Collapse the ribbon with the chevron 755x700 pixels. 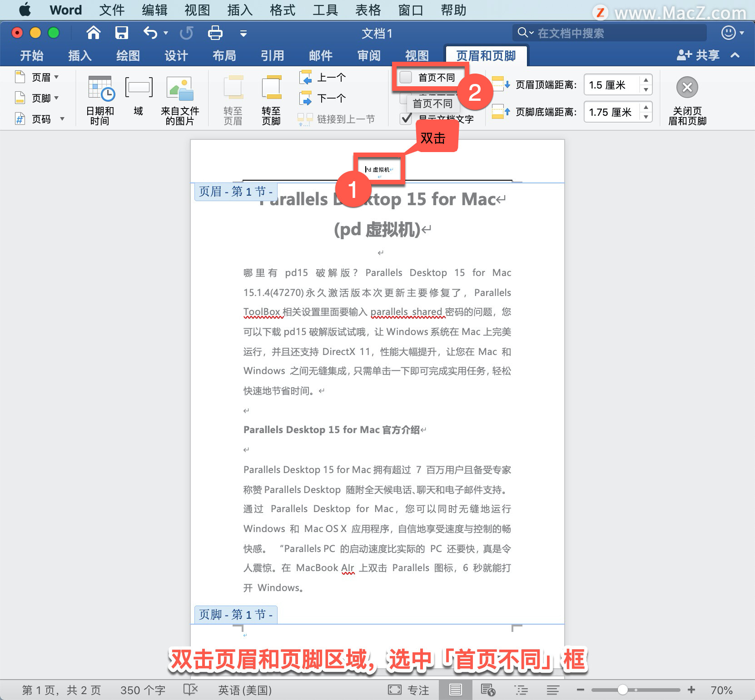735,55
